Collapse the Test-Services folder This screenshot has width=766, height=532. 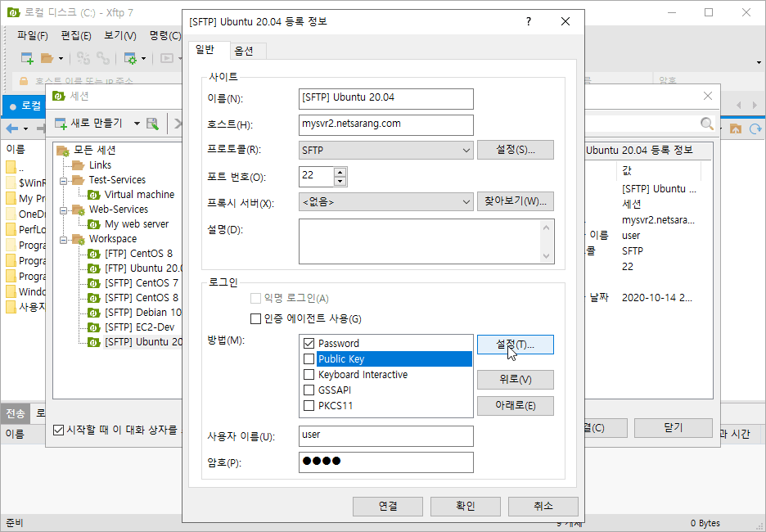coord(64,181)
